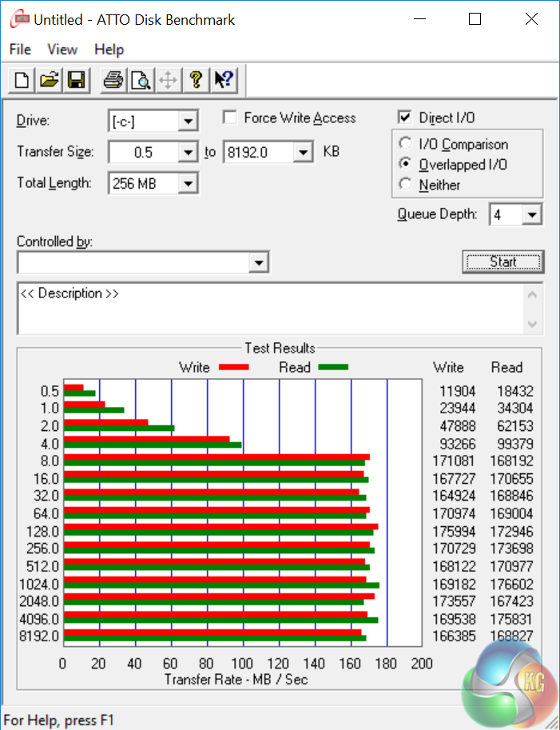Enable Force Write Access checkbox
Screen dimensions: 560x730
pos(230,118)
